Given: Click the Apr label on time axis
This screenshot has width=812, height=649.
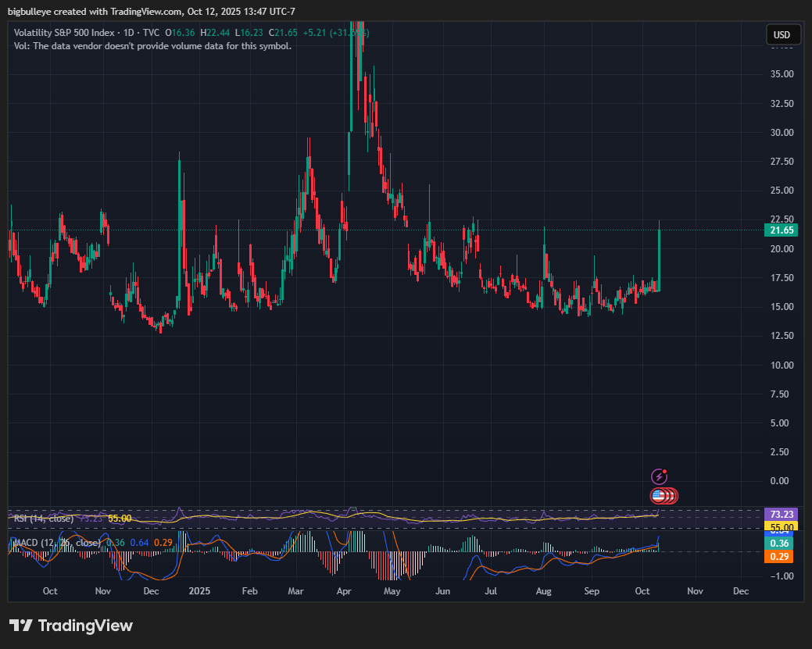Looking at the screenshot, I should (344, 591).
